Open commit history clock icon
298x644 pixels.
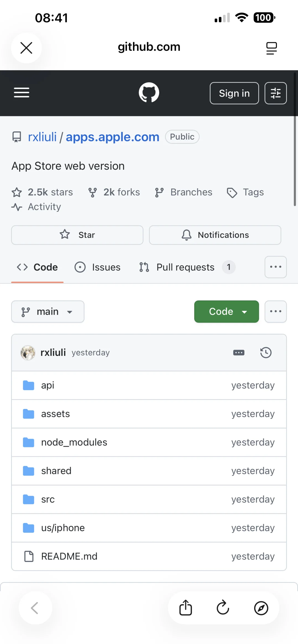[x=266, y=352]
